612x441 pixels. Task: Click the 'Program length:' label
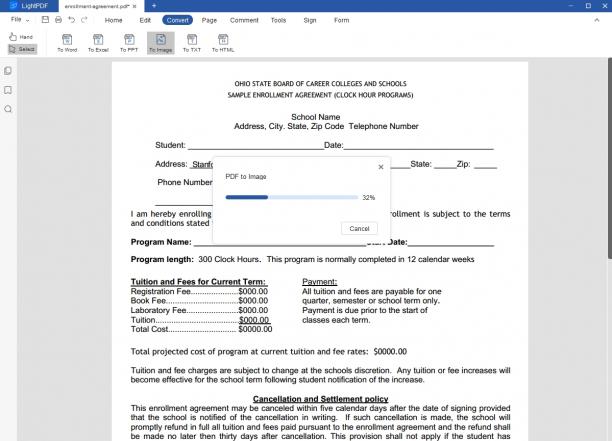point(162,260)
